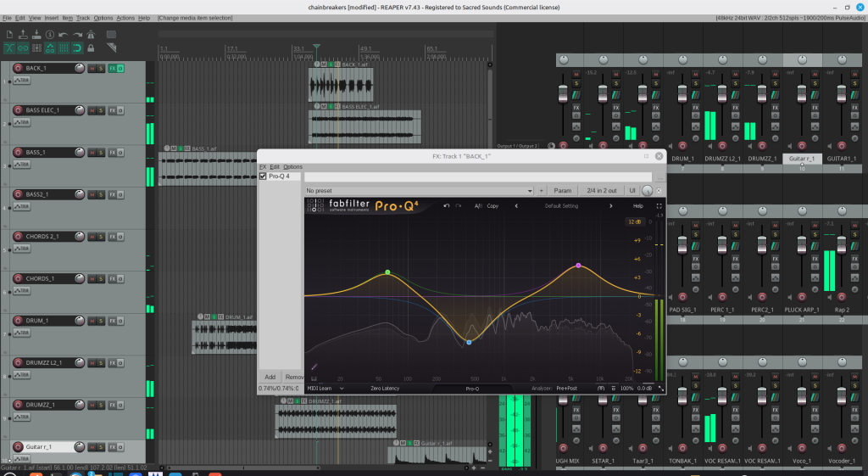868x476 pixels.
Task: Click Copy in Pro-Q 4 header
Action: coord(492,205)
